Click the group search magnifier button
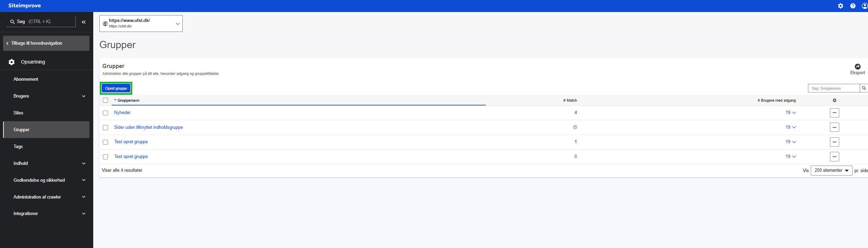This screenshot has height=248, width=868. coord(864,88)
